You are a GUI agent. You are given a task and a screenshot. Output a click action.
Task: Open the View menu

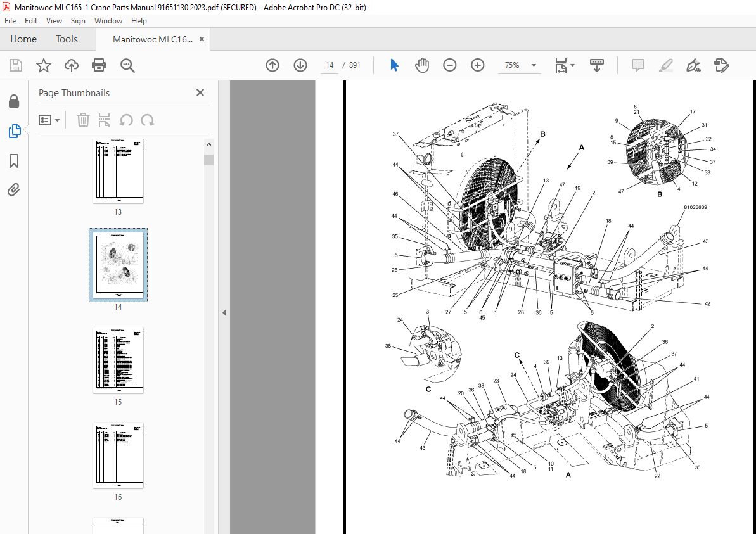54,21
